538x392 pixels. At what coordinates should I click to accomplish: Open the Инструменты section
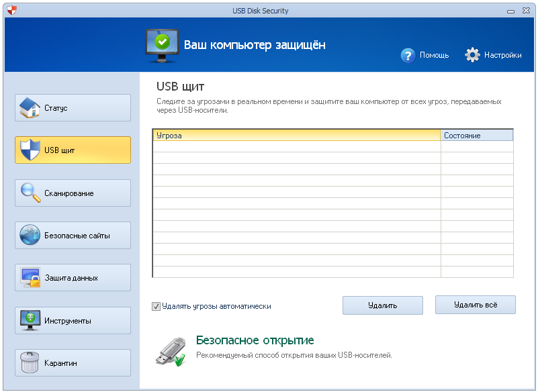pos(73,320)
